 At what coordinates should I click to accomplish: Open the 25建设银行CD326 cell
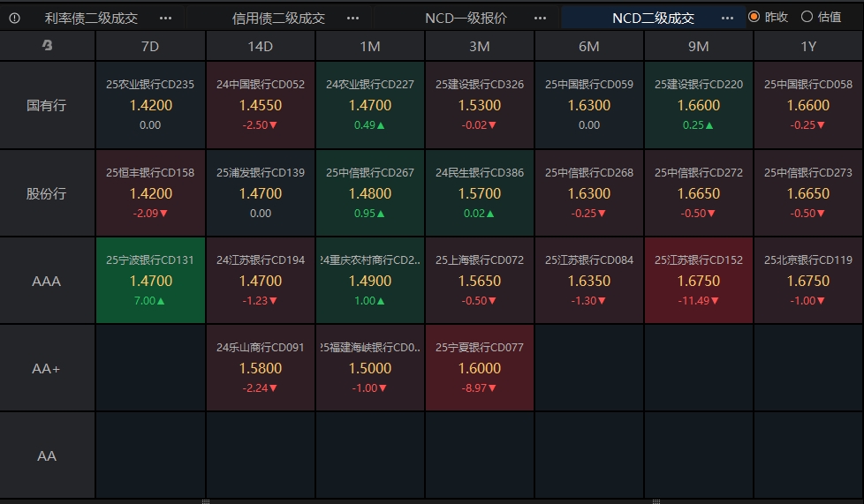480,105
